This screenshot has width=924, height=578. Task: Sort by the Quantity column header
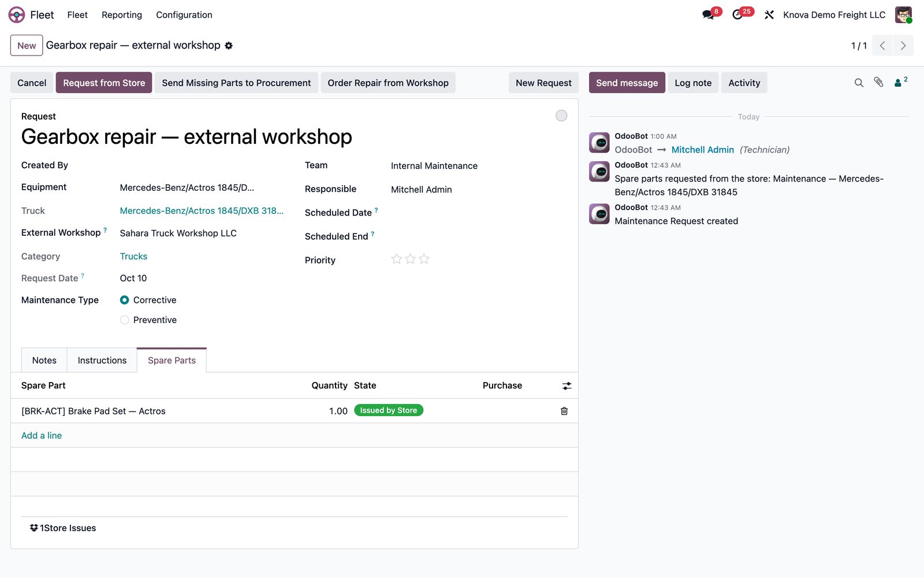pyautogui.click(x=329, y=386)
